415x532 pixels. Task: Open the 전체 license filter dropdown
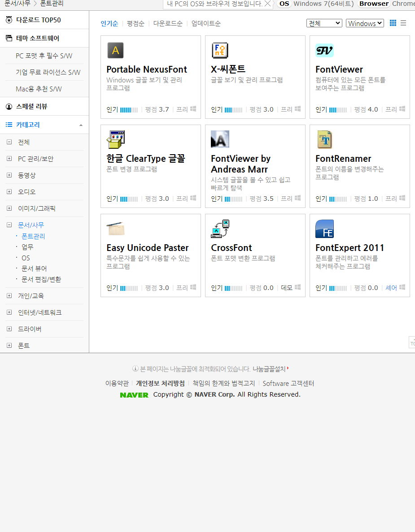(x=324, y=23)
